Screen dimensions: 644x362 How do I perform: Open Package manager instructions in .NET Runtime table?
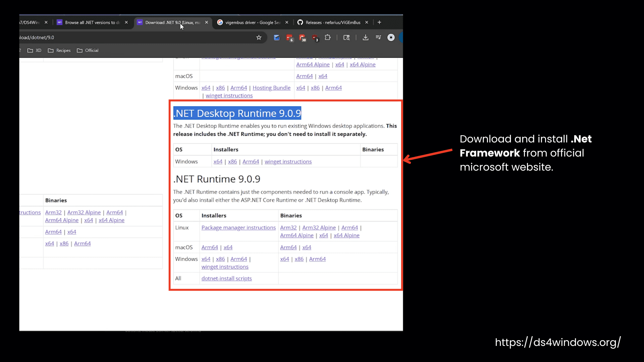(238, 228)
